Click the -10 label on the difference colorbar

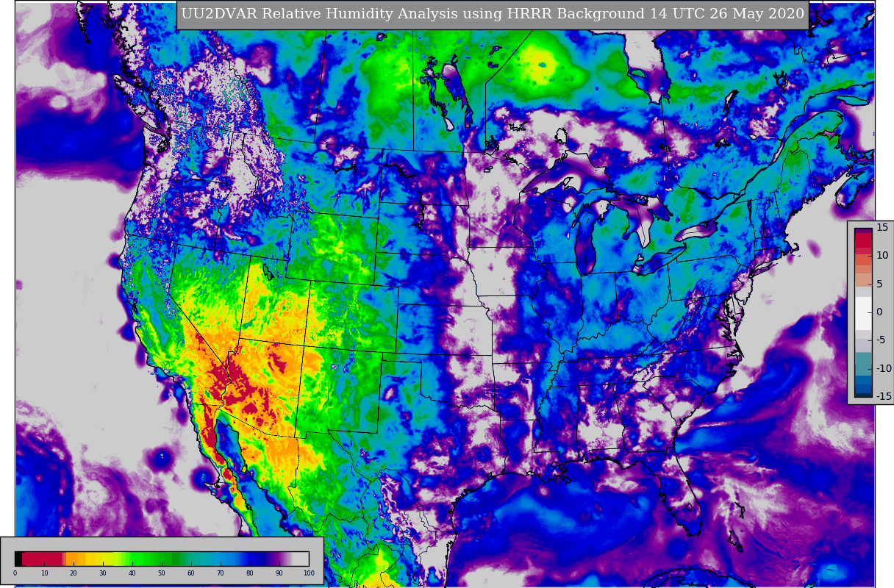coord(883,368)
